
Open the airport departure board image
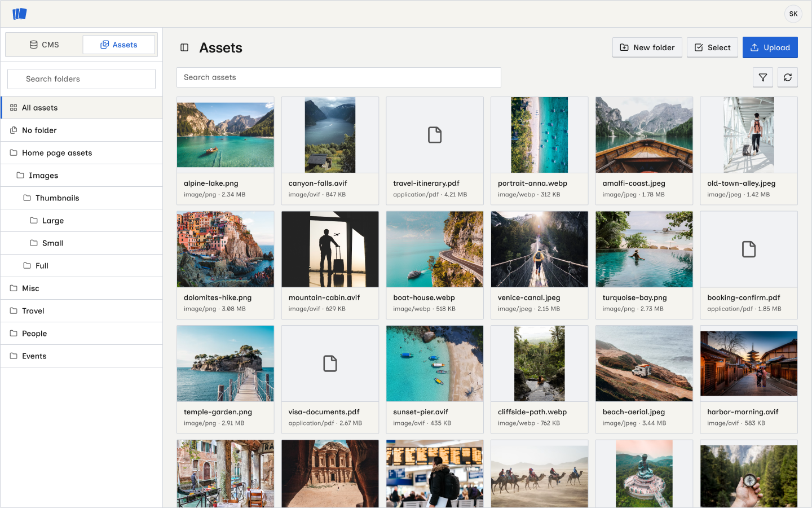(x=435, y=474)
